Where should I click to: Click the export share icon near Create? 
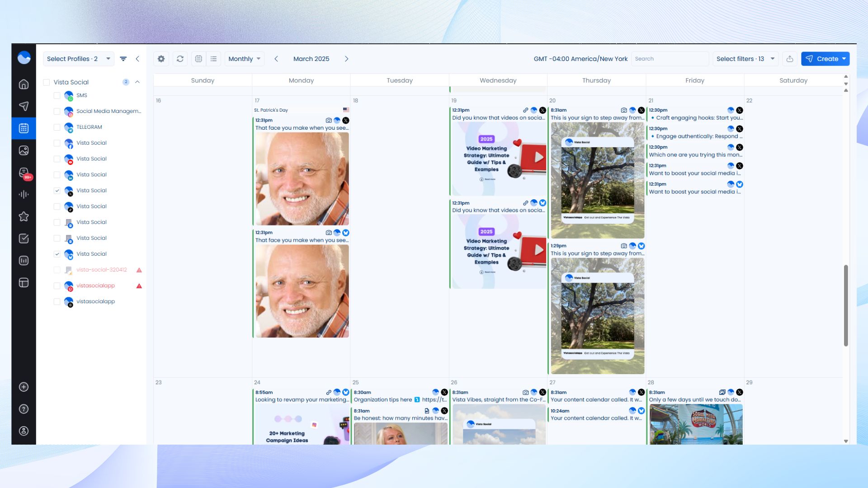(x=789, y=59)
